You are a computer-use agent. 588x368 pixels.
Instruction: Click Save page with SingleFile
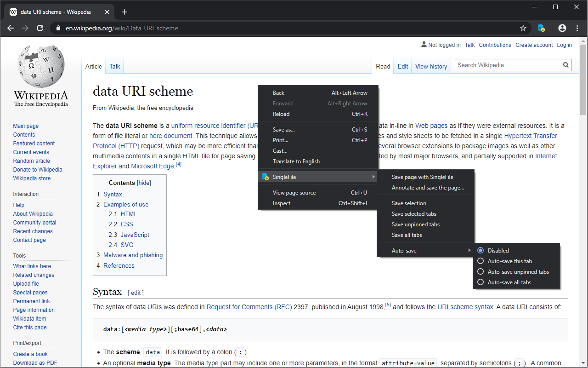(x=421, y=177)
